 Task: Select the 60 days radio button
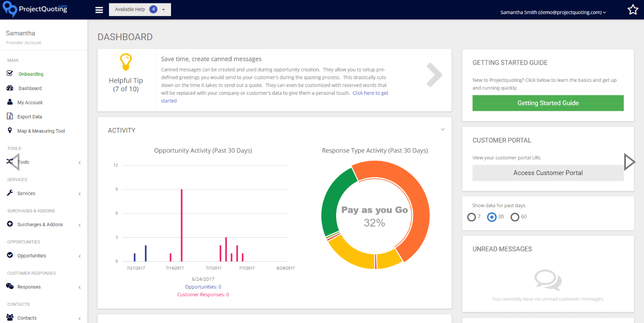coord(515,217)
